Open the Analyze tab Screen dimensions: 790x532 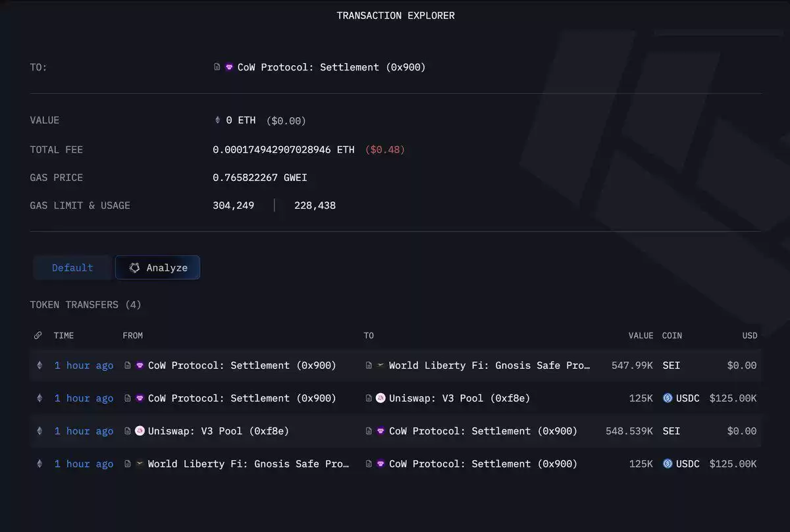tap(158, 268)
